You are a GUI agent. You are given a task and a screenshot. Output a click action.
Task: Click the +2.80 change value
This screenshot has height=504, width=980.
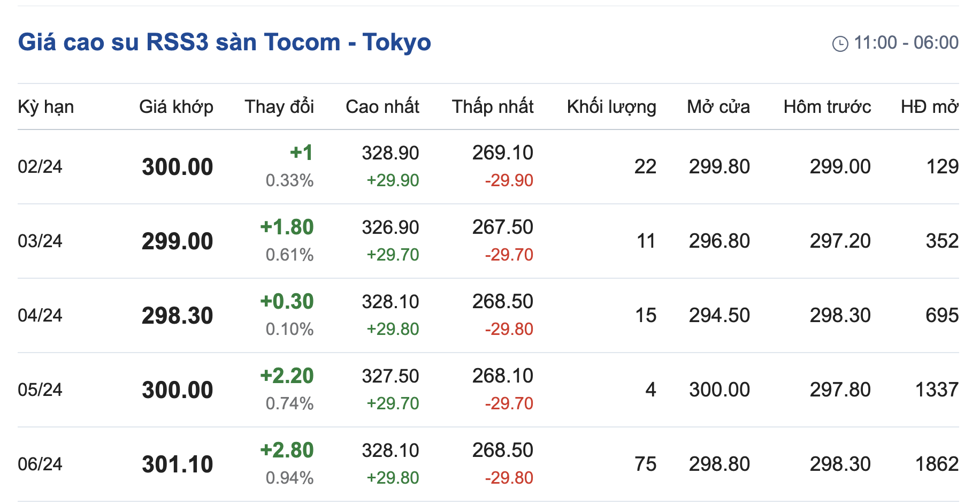coord(287,450)
